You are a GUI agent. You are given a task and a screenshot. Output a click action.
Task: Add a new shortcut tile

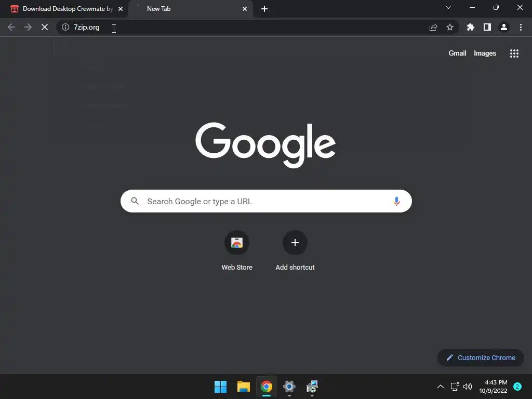click(x=295, y=250)
